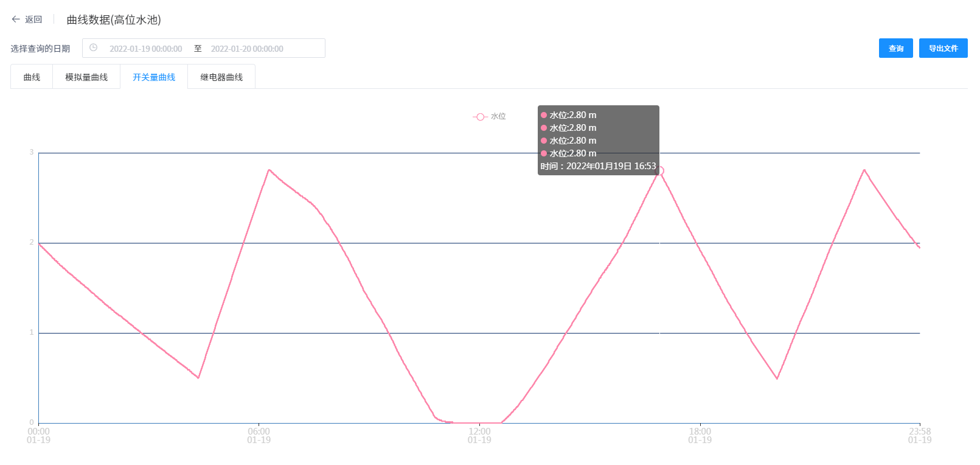Click the 水位 legend text label
Screen dimensions: 980x465
click(498, 116)
